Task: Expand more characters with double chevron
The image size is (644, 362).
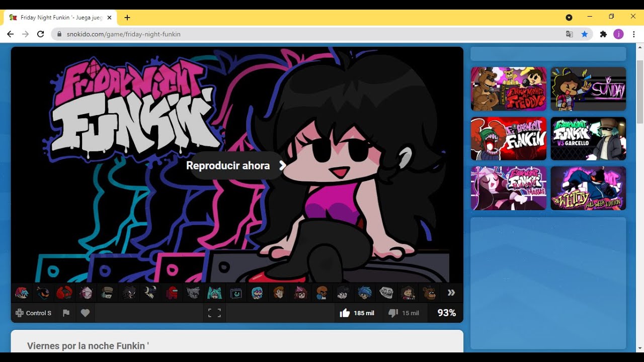Action: 451,293
